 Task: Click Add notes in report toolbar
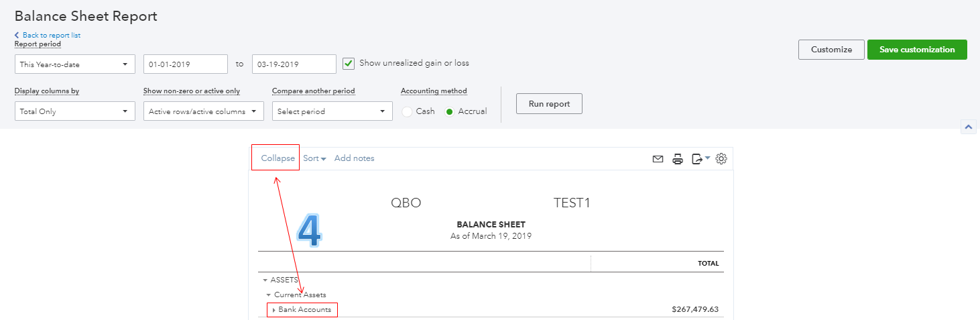pyautogui.click(x=355, y=158)
